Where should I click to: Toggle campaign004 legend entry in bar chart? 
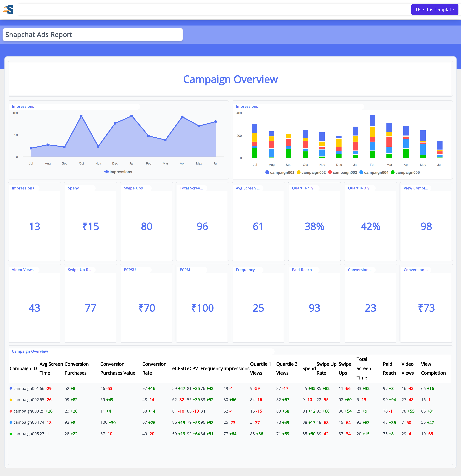click(x=374, y=172)
